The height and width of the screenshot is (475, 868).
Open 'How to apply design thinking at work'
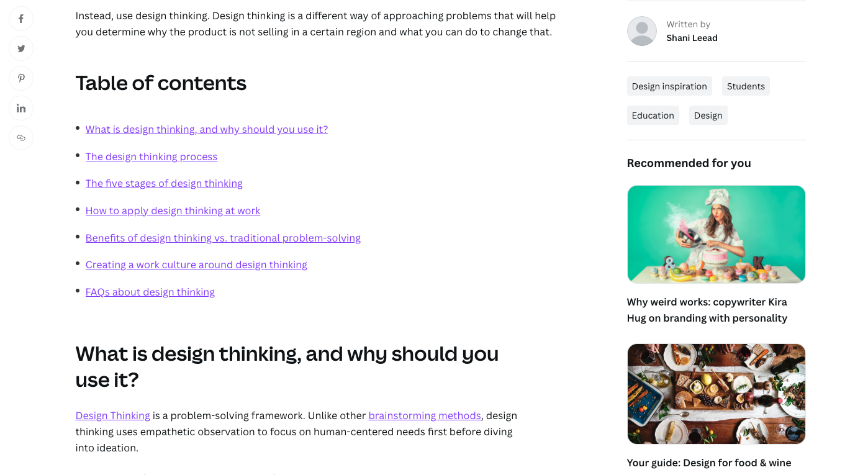point(173,210)
